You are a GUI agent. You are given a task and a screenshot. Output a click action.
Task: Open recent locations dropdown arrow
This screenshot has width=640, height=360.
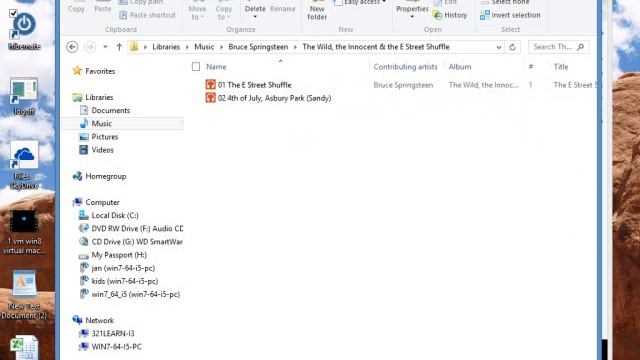[x=105, y=47]
